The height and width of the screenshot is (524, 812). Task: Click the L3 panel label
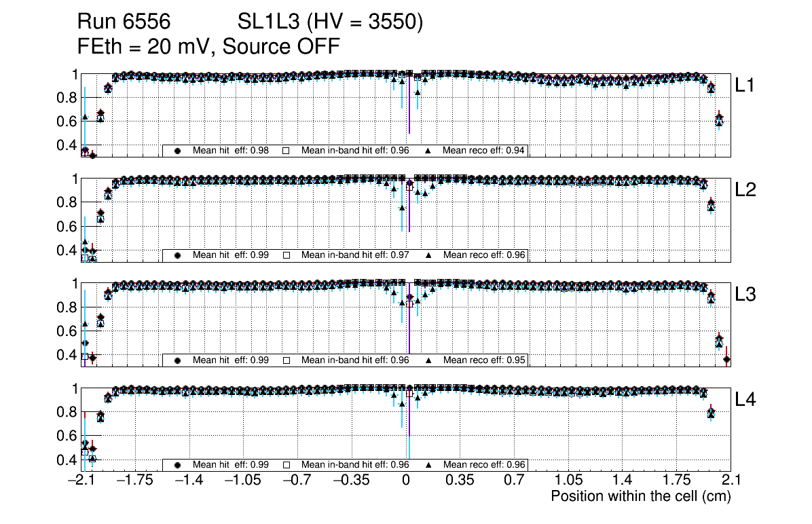[745, 295]
